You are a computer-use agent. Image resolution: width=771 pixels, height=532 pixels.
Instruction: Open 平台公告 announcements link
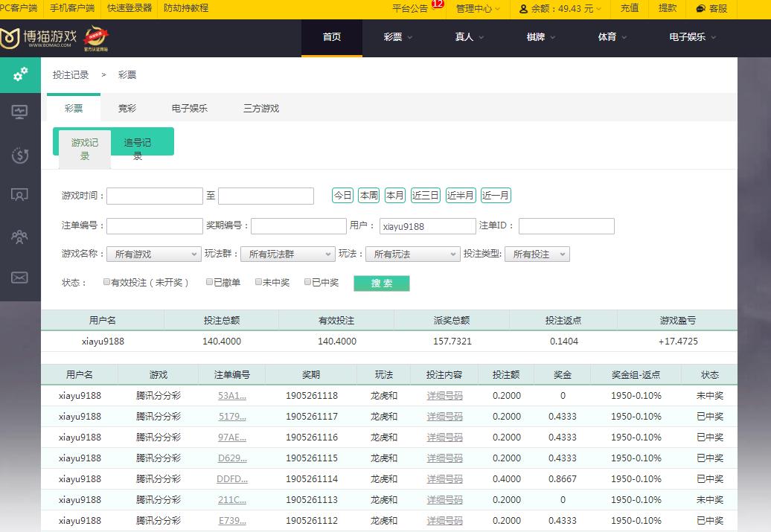pyautogui.click(x=410, y=9)
